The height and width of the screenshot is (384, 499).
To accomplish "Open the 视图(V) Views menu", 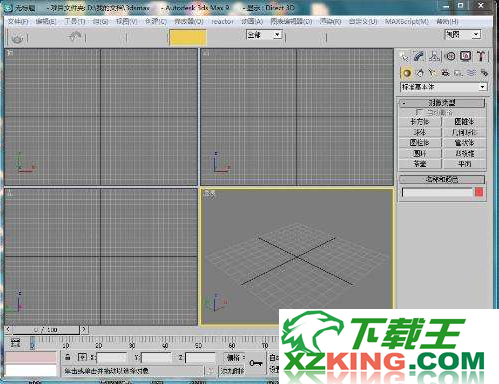I will [x=127, y=22].
